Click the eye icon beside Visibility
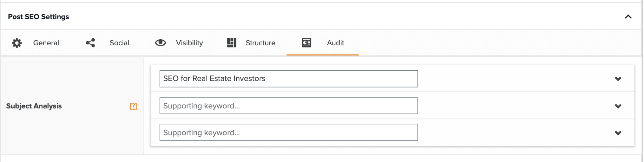Image resolution: width=644 pixels, height=162 pixels. pyautogui.click(x=160, y=43)
